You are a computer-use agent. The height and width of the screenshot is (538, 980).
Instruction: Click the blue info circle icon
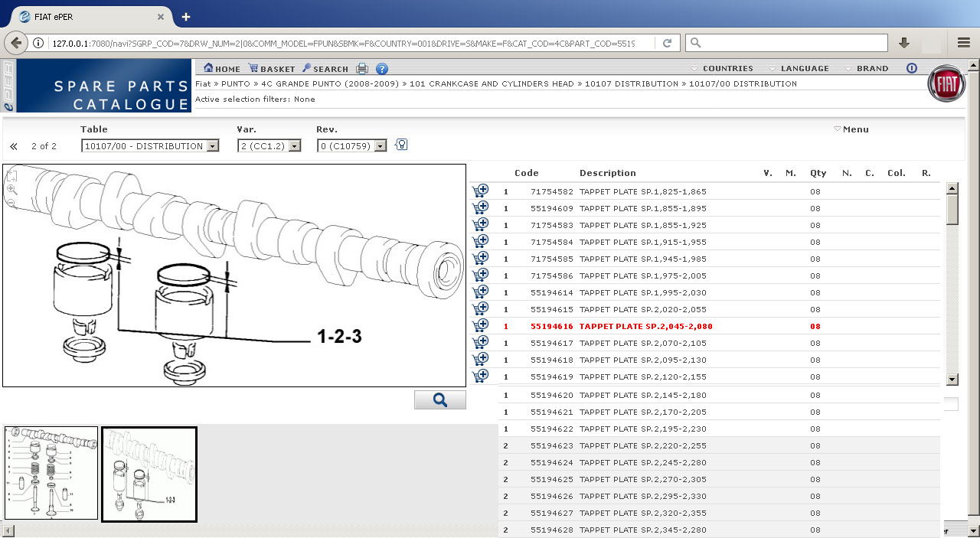coord(912,68)
